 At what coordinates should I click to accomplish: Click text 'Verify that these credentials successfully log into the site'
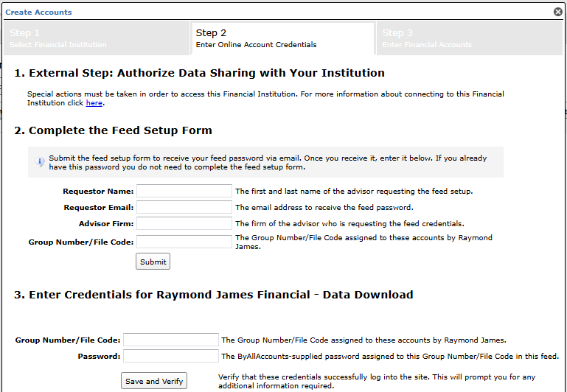pyautogui.click(x=377, y=381)
